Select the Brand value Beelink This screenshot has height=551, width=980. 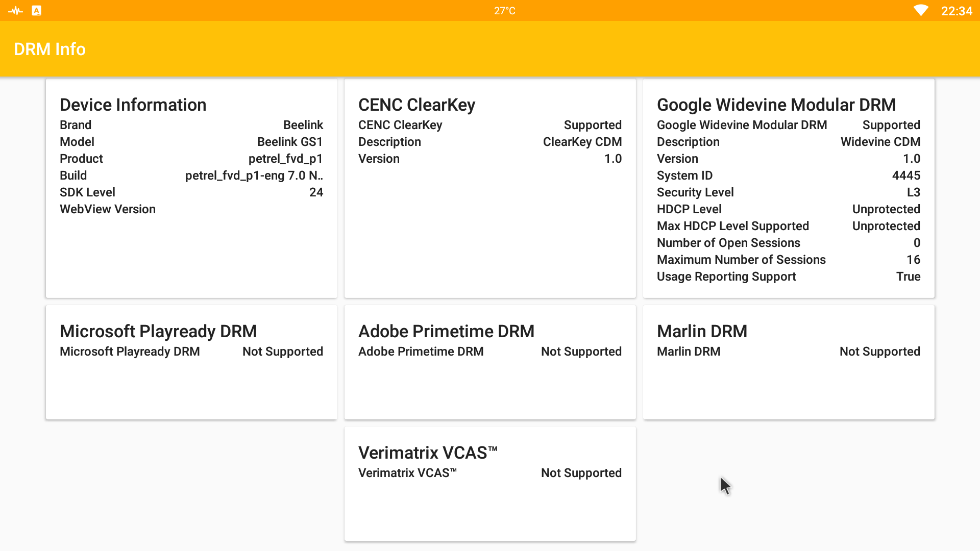303,125
